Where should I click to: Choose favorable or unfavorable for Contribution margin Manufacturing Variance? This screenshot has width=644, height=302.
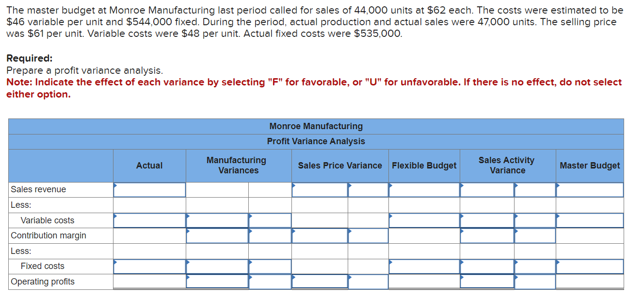click(270, 235)
